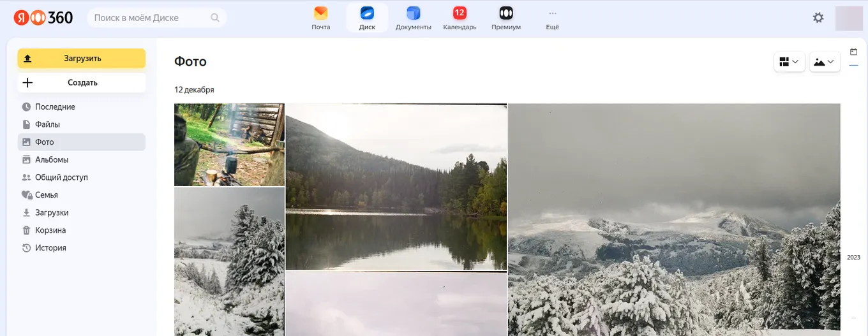Click the Создать button
This screenshot has width=868, height=336.
82,82
